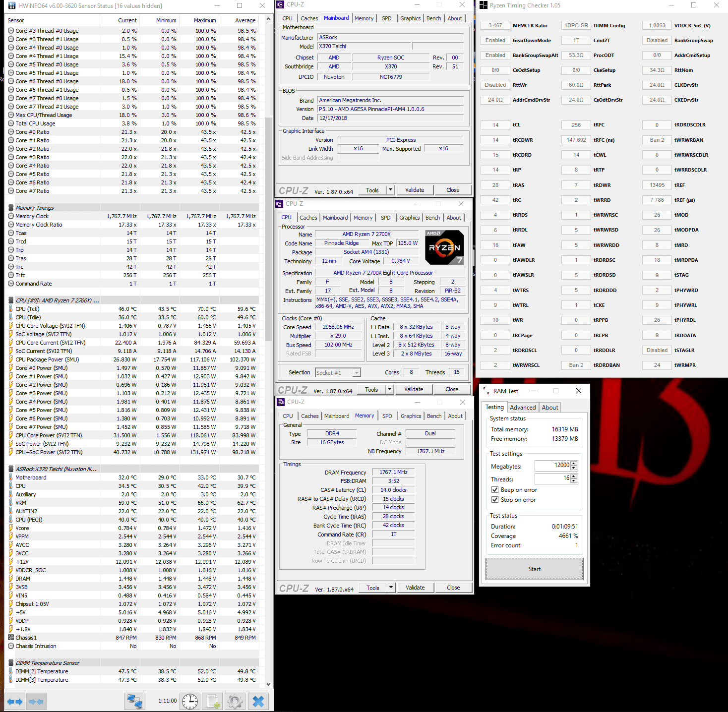Image resolution: width=728 pixels, height=712 pixels.
Task: Click the tCL value 14 in Ryzen Timing Checker
Action: point(495,125)
